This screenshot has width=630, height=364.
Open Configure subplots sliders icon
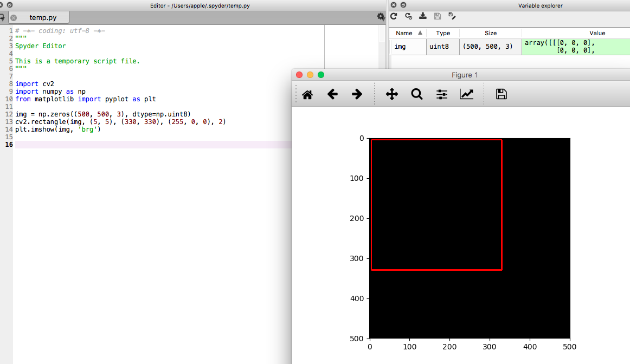[x=441, y=94]
